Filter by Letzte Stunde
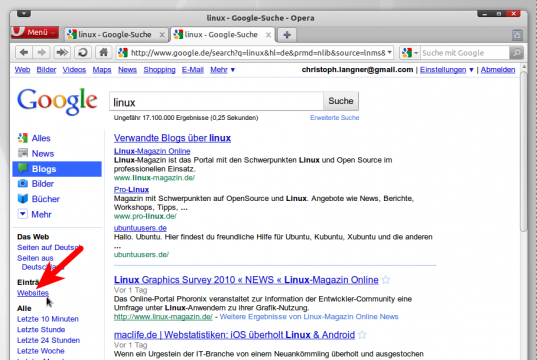Viewport: 537px width, 360px height. 41,330
